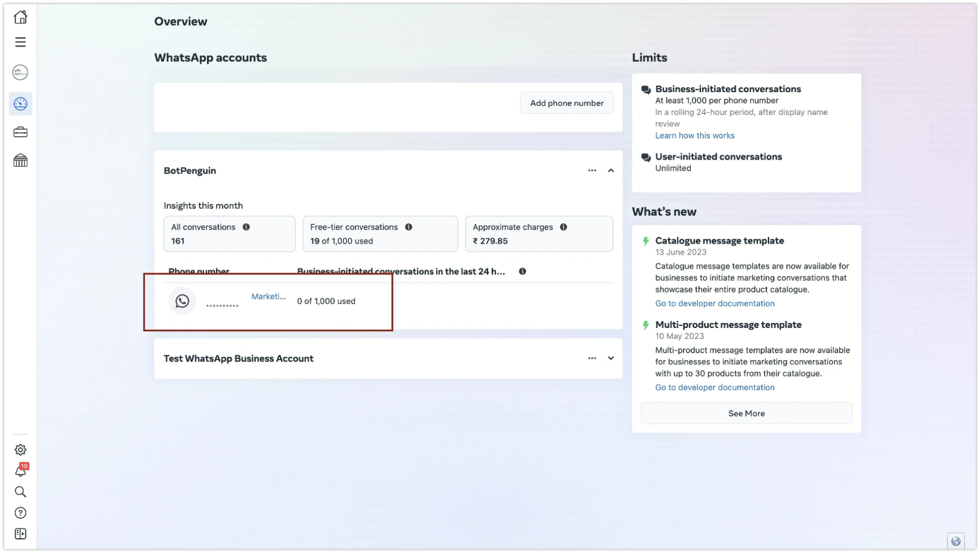The height and width of the screenshot is (553, 980).
Task: Click the 'Multi-product message template' heading
Action: (x=728, y=325)
